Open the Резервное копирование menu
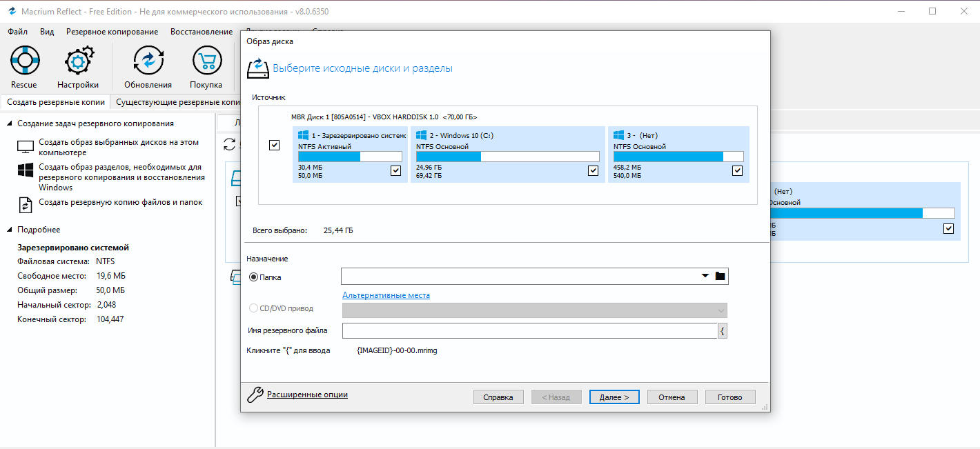980x449 pixels. (112, 32)
